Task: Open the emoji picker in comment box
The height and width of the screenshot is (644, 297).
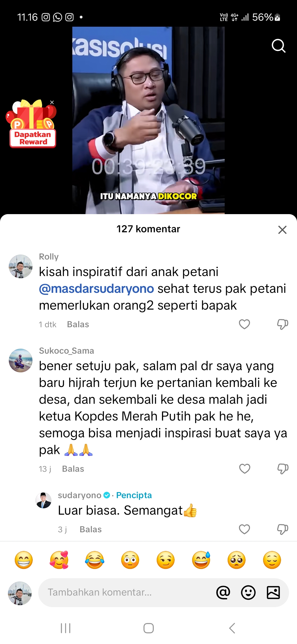Action: (248, 592)
